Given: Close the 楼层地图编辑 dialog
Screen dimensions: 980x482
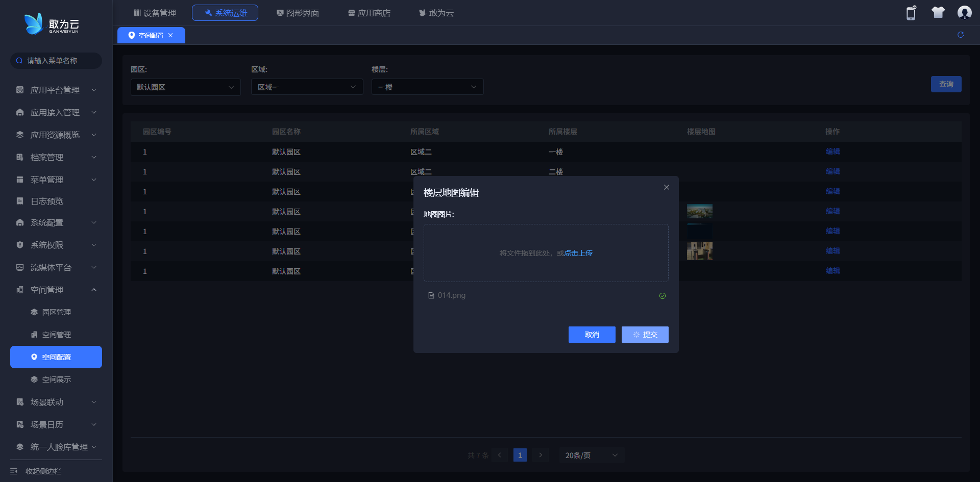Looking at the screenshot, I should coord(667,187).
